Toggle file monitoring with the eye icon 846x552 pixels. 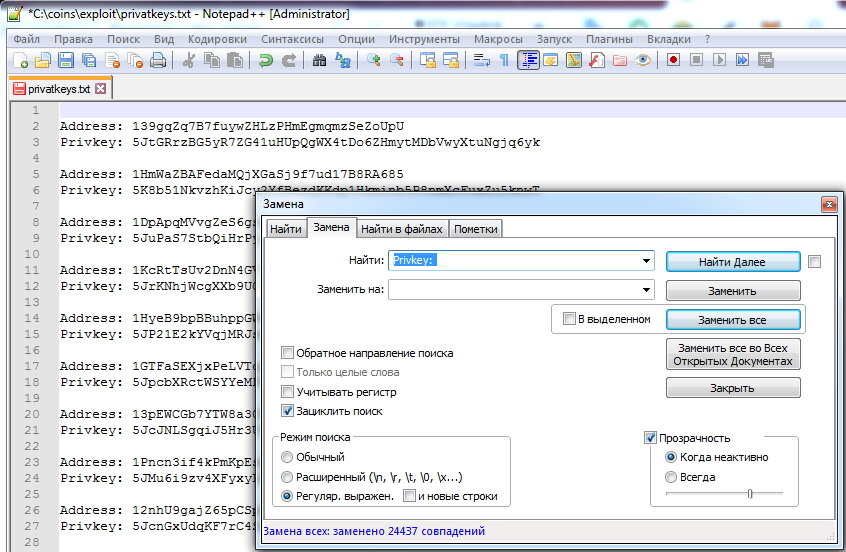click(x=643, y=60)
